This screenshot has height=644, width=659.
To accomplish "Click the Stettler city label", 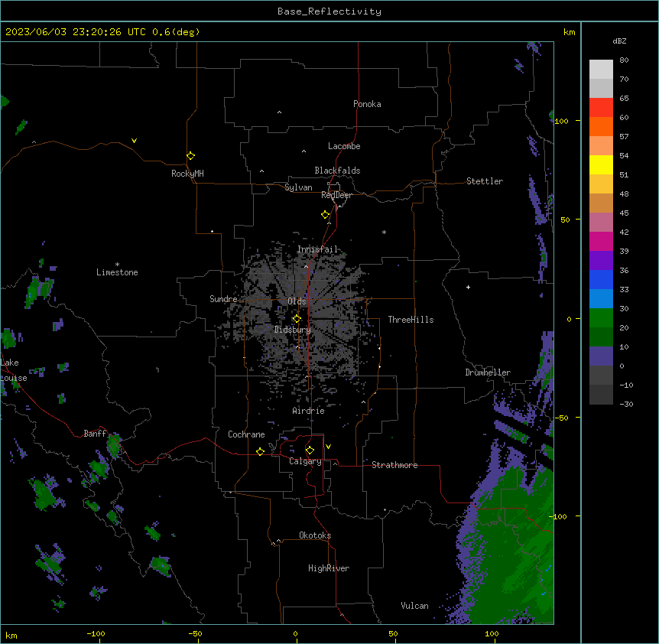I will (485, 181).
